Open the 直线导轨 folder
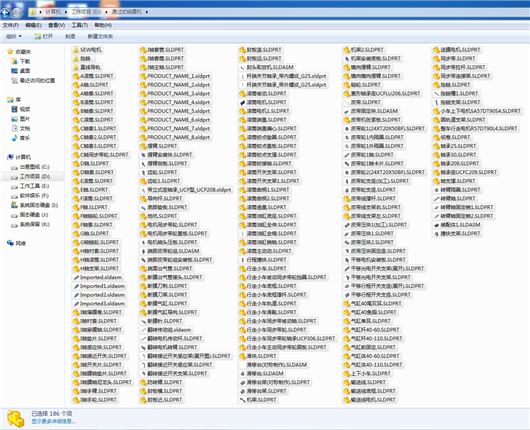The image size is (530, 430). (87, 67)
